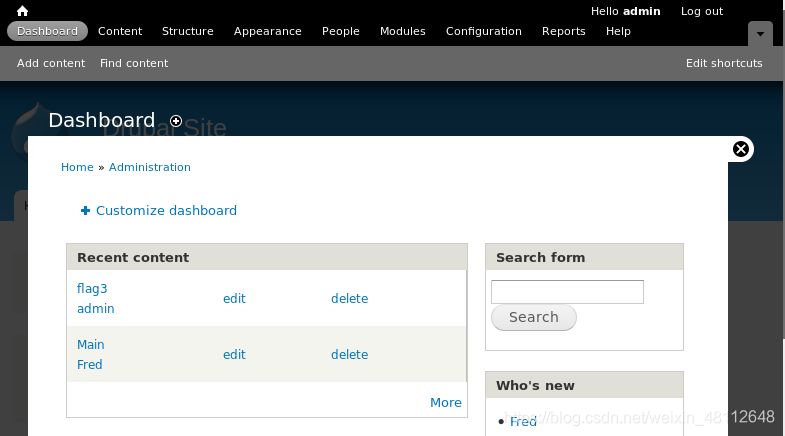
Task: Open Edit shortcuts
Action: (x=724, y=63)
